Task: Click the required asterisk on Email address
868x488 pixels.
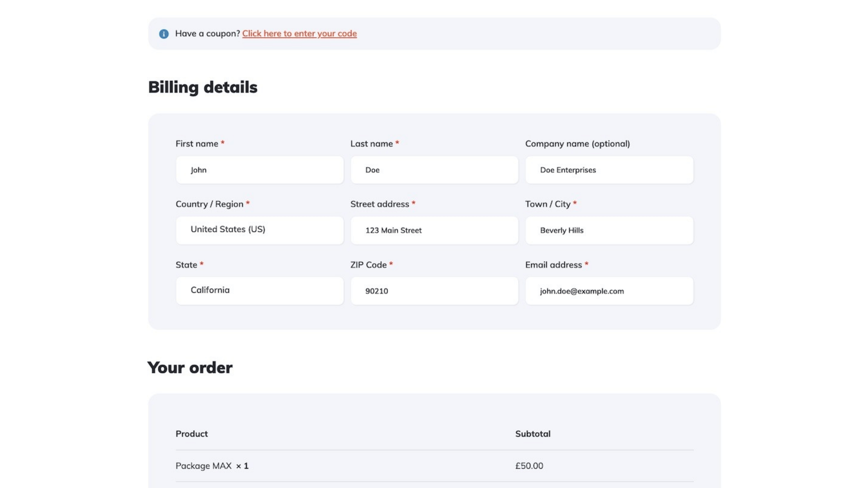Action: (587, 264)
